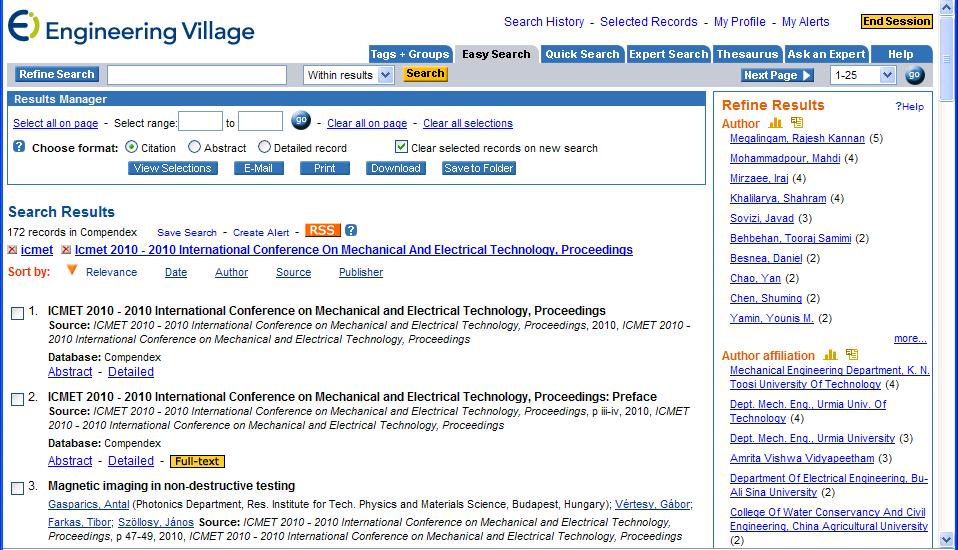Click the vertical scrollbar up arrow
The image size is (958, 550).
[x=946, y=7]
